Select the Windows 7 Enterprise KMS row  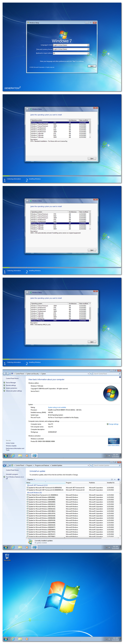coord(60,320)
